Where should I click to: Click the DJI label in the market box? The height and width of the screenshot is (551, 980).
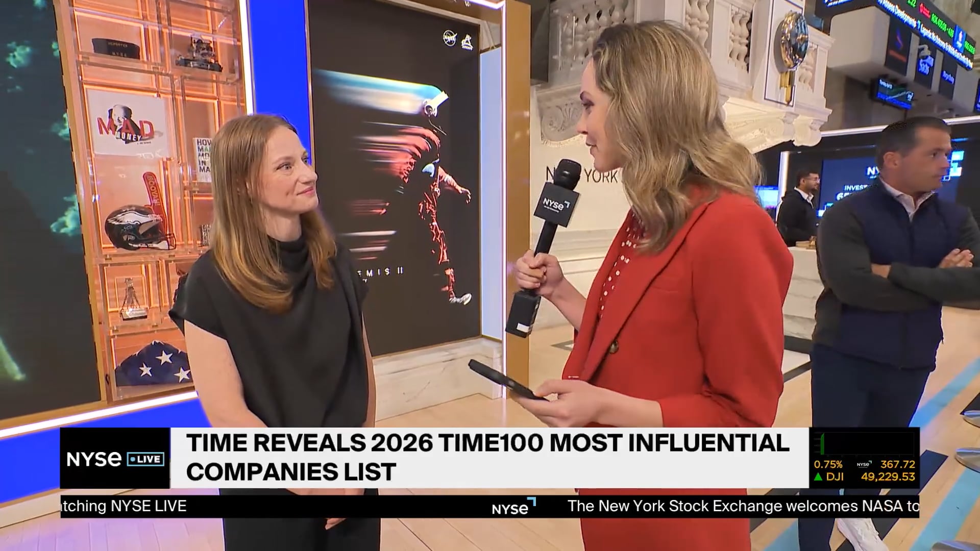pyautogui.click(x=835, y=477)
